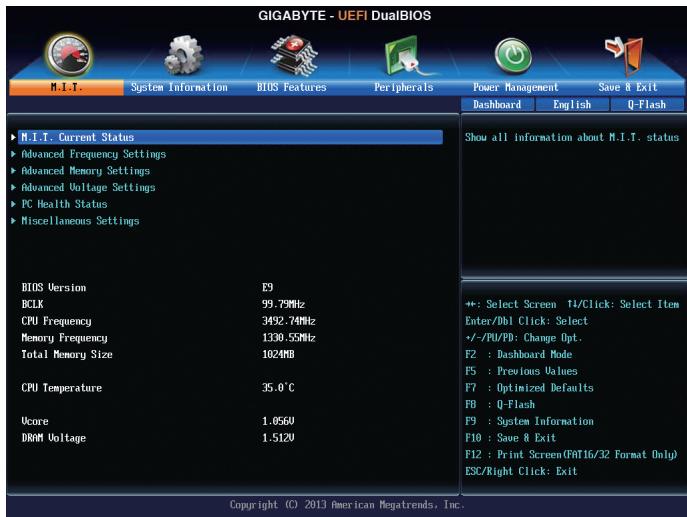The image size is (687, 517).
Task: Open Advanced Memory Settings
Action: pos(85,171)
